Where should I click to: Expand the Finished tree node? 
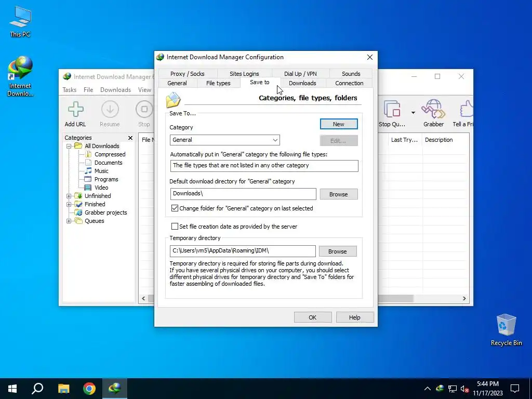69,204
